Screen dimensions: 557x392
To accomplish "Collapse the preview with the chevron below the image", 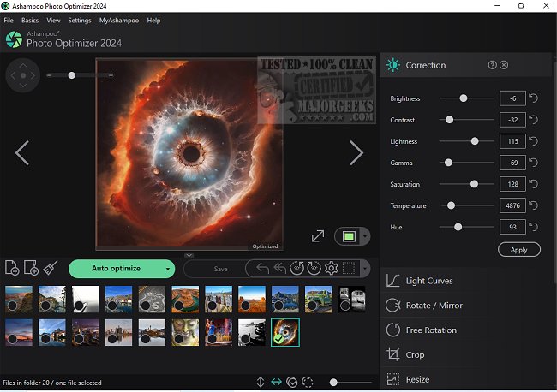I will coord(189,255).
